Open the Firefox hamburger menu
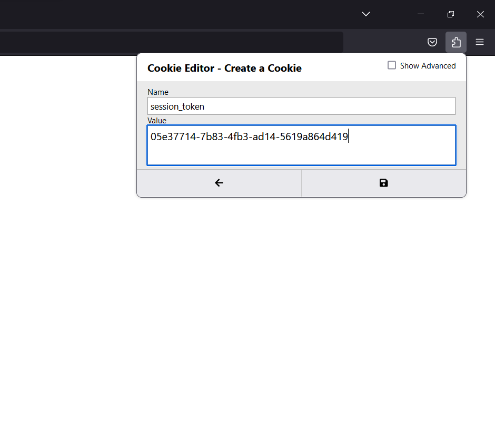The height and width of the screenshot is (448, 495). (x=480, y=42)
